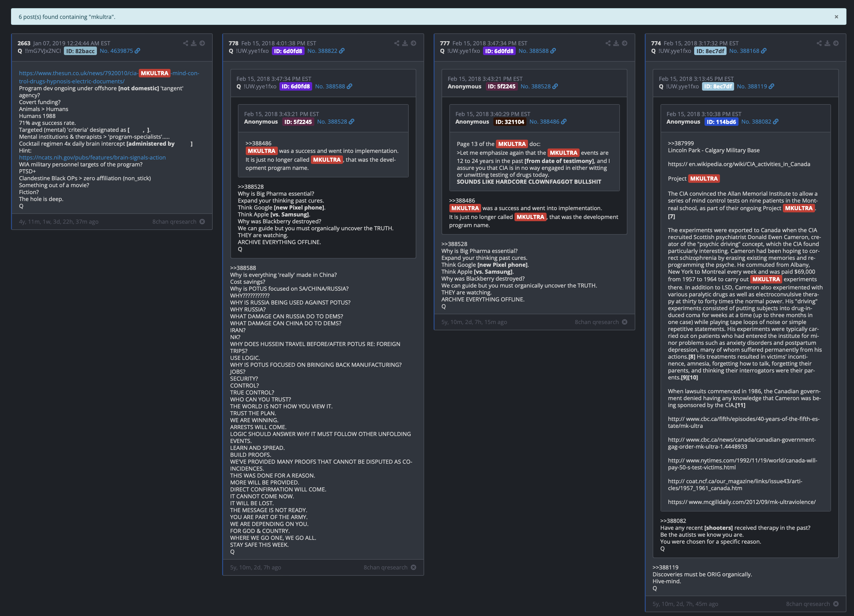
Task: Open arrow icon on post 778
Action: point(413,43)
